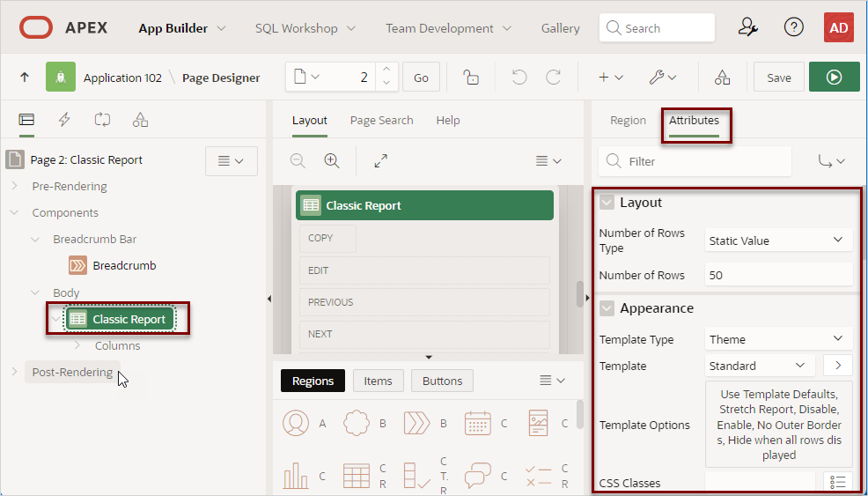Switch to Dynamic Actions lightning tab
This screenshot has height=496, width=868.
(x=64, y=120)
